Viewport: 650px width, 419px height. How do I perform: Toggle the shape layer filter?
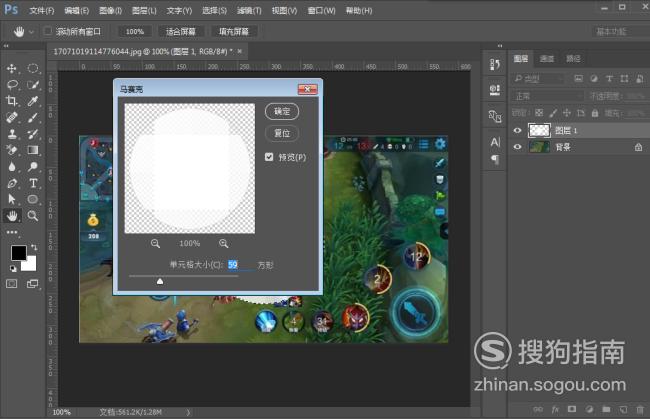click(x=624, y=78)
